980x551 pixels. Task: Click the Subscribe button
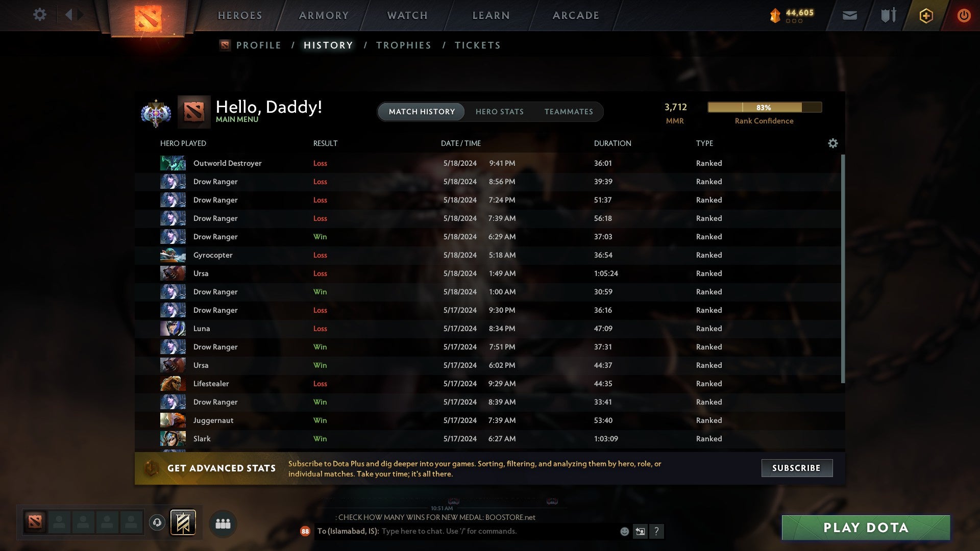[x=797, y=468]
